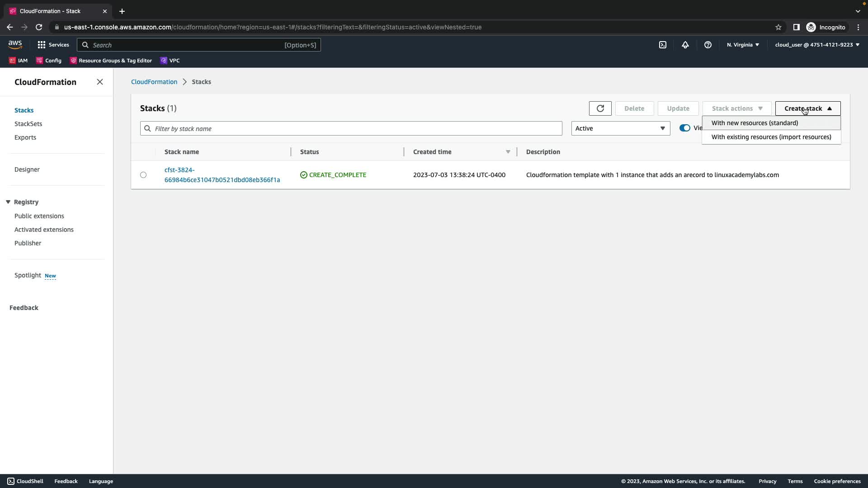Image resolution: width=868 pixels, height=488 pixels.
Task: Open the Active status filter dropdown
Action: [x=620, y=128]
